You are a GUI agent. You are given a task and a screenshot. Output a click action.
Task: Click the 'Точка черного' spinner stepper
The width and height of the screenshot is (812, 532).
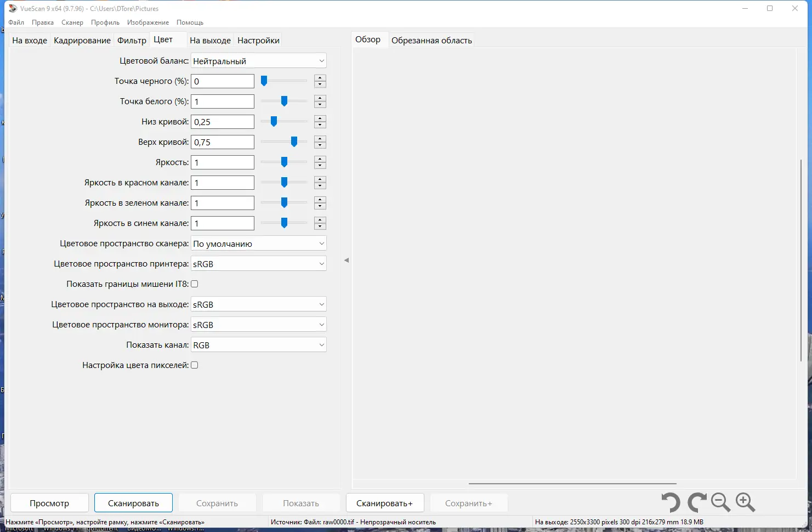320,81
